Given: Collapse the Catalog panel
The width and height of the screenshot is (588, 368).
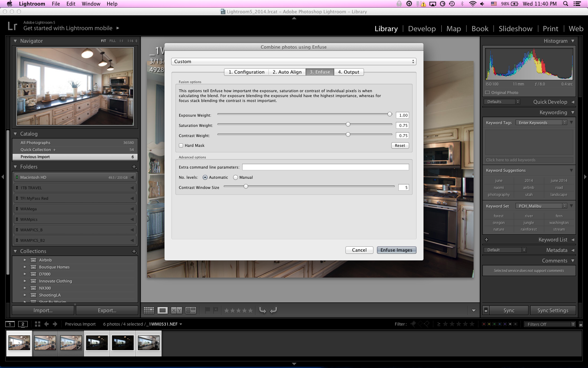Looking at the screenshot, I should coord(15,134).
